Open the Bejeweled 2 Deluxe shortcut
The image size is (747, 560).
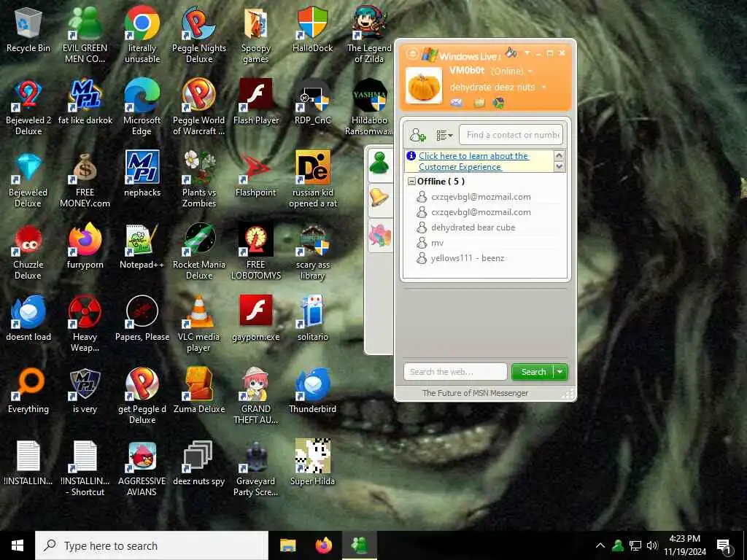28,107
